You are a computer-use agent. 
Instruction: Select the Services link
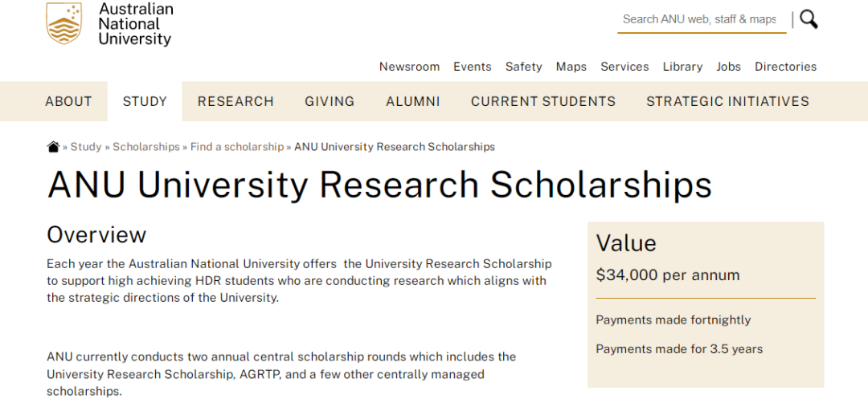624,67
